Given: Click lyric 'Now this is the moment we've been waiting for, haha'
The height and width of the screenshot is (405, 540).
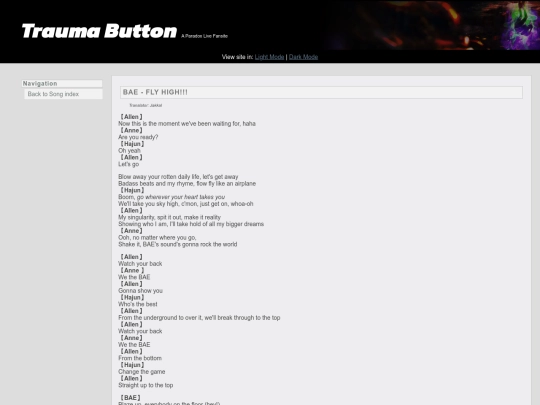Looking at the screenshot, I should [x=187, y=124].
